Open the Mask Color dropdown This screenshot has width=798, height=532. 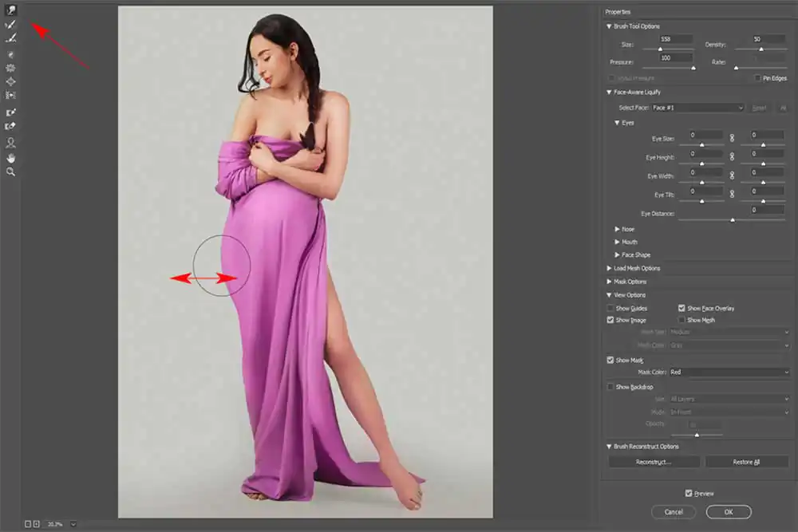coord(729,370)
